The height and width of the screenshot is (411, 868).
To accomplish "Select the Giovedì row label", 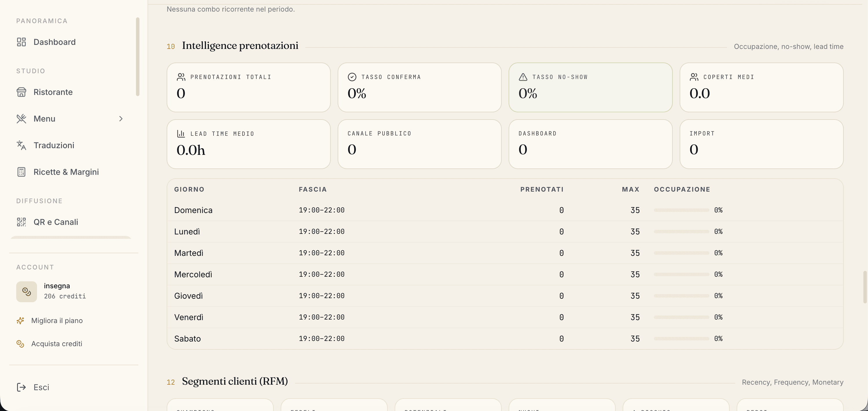I will click(x=188, y=296).
